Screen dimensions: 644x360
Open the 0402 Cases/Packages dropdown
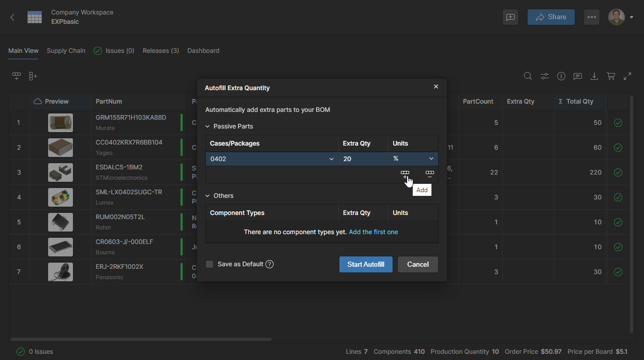(x=272, y=159)
